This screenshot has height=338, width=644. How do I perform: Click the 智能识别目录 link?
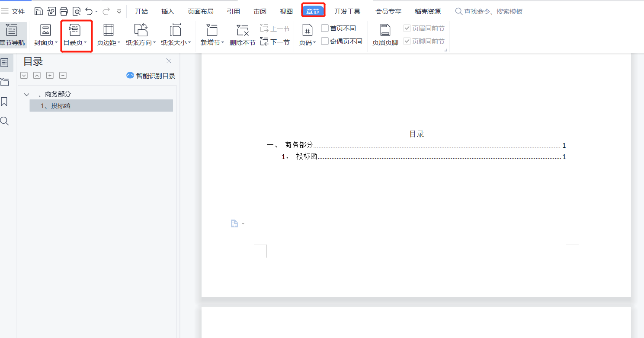pos(151,76)
